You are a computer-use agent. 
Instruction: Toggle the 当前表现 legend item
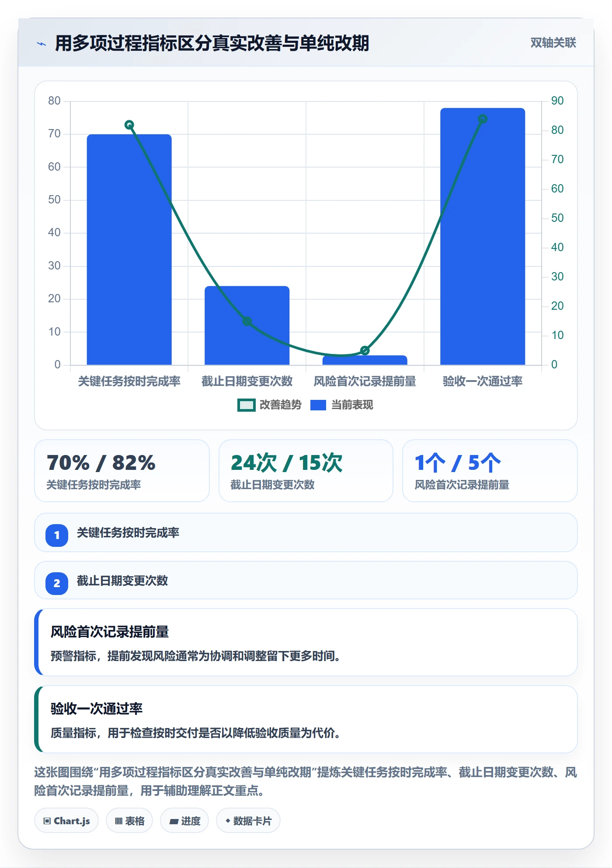click(342, 405)
